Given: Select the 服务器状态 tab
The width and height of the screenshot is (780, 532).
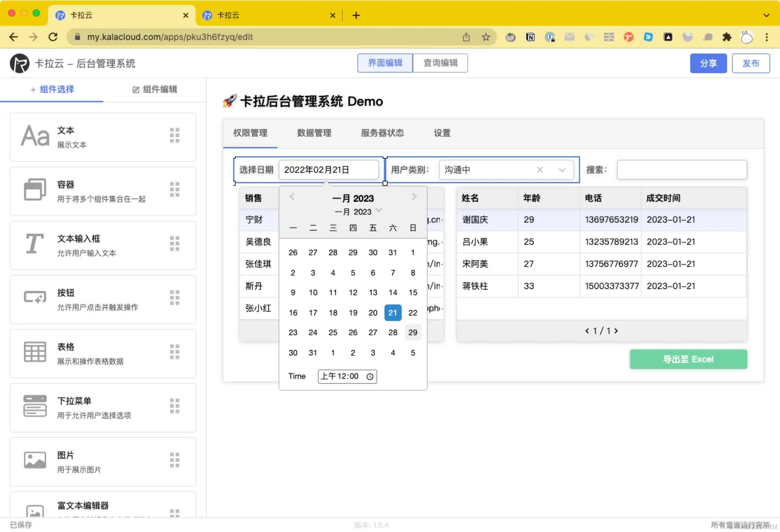Looking at the screenshot, I should (382, 133).
